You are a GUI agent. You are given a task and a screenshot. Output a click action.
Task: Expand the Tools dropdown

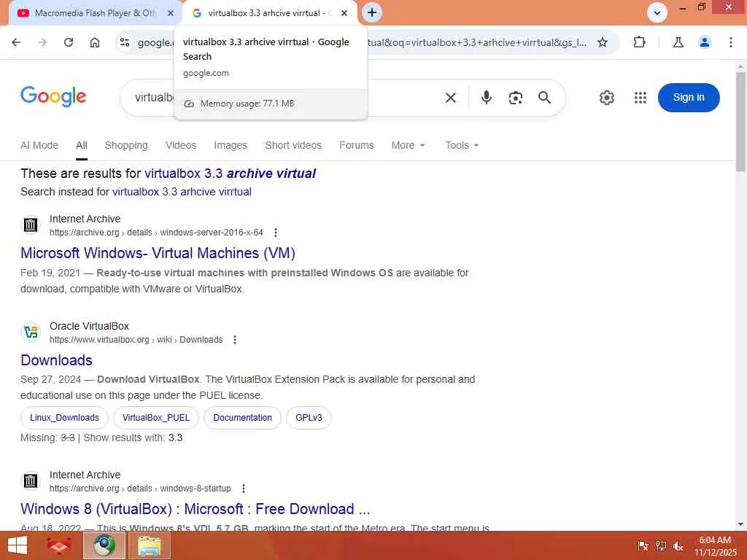[x=462, y=145]
